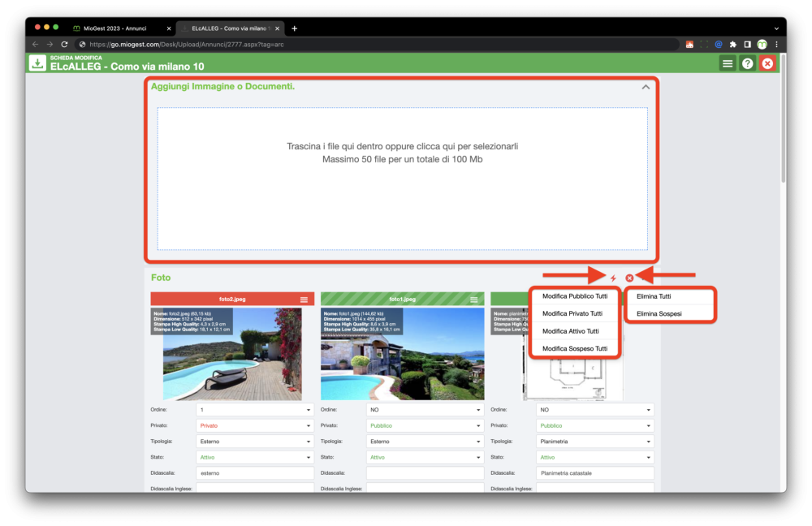Open the foto1.jpeg Ordine dropdown showing NO
Screen dimensions: 812x526
click(425, 409)
